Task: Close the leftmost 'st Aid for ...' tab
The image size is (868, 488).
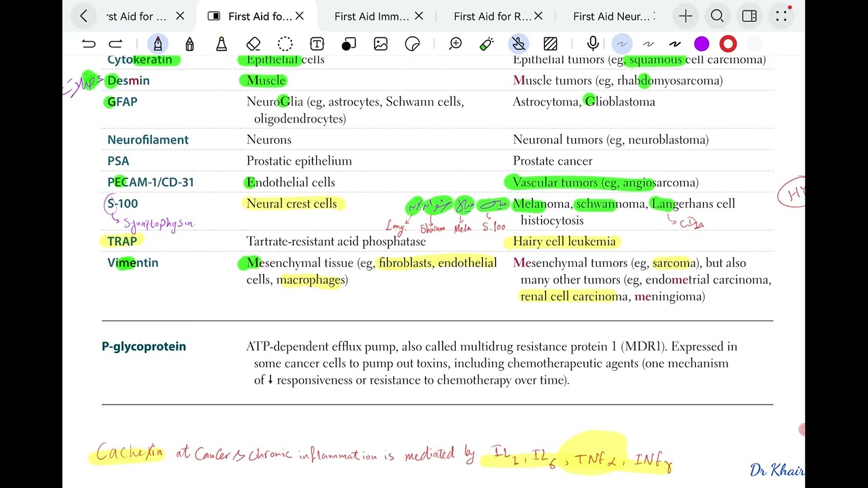Action: click(180, 16)
